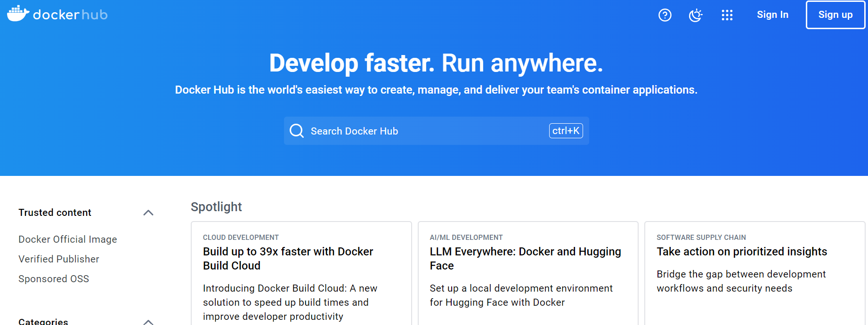Focus the Search Docker Hub field
The image size is (868, 325).
click(424, 131)
